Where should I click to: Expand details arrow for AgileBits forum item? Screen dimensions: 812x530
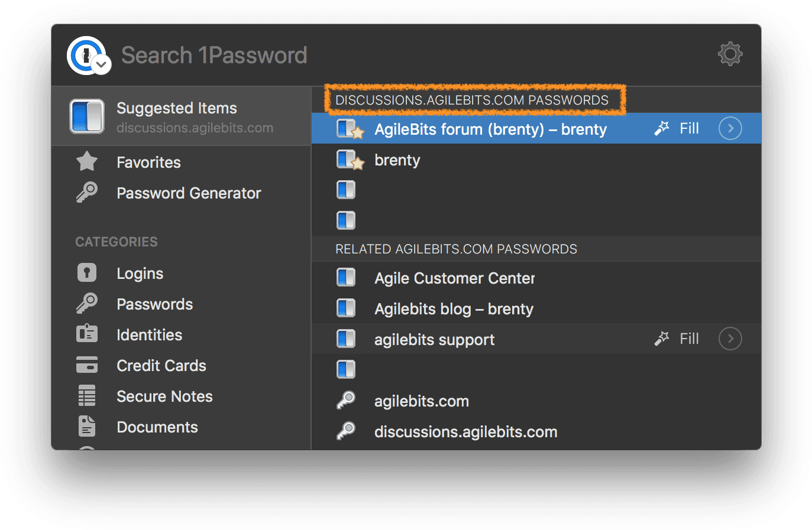click(730, 129)
